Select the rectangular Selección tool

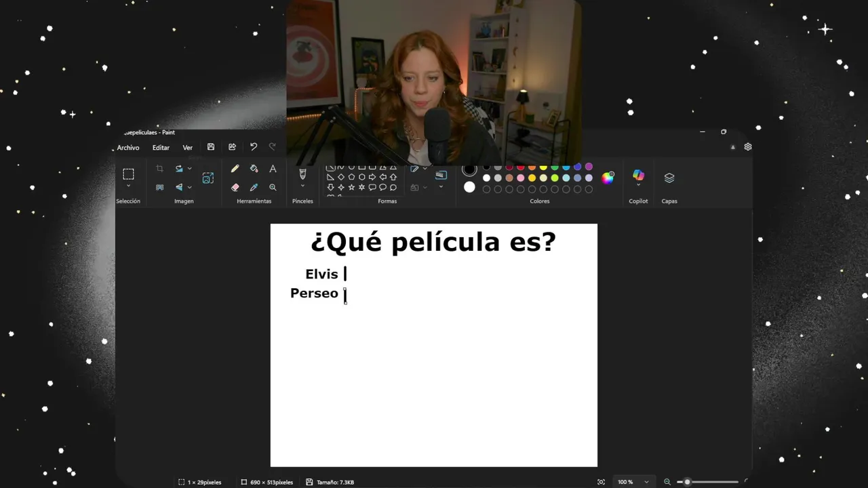click(128, 174)
